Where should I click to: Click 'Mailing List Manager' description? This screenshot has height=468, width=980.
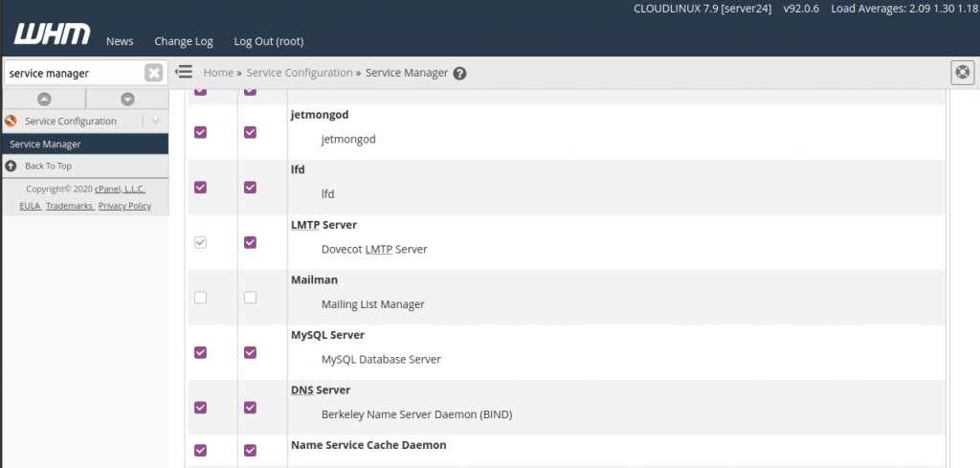pos(373,304)
